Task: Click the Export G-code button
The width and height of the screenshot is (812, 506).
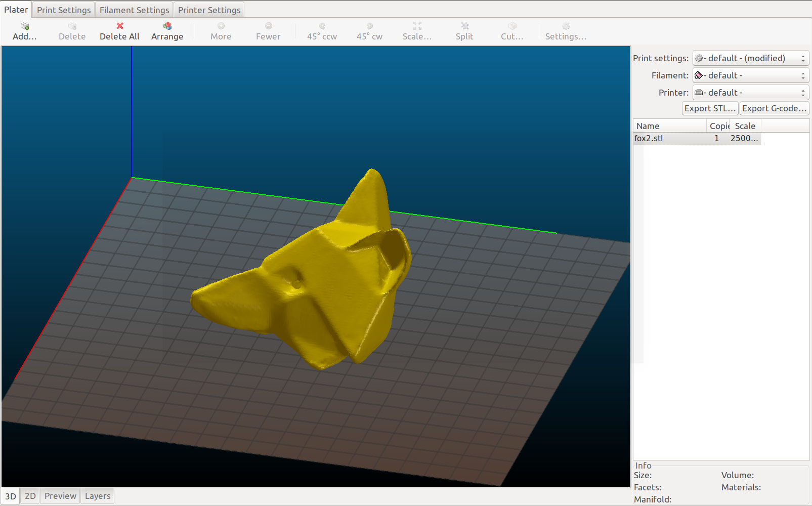Action: click(x=774, y=108)
